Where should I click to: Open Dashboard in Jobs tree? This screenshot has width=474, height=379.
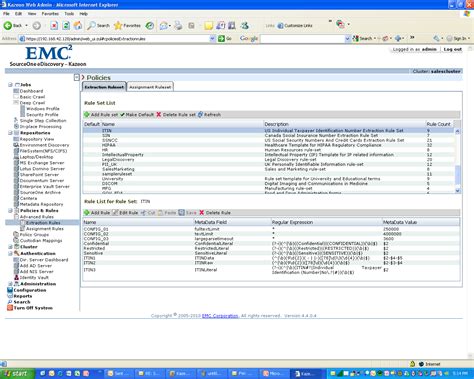(31, 91)
